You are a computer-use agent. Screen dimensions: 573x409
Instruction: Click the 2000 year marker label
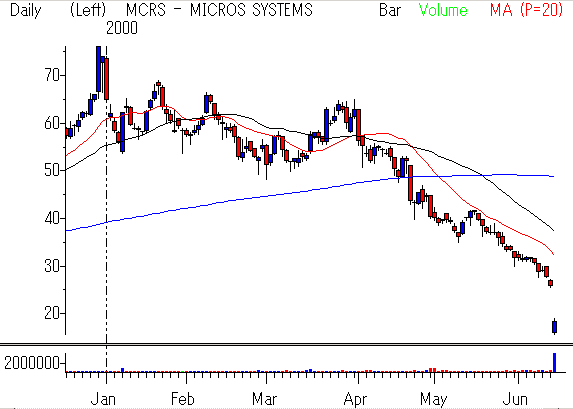click(122, 28)
